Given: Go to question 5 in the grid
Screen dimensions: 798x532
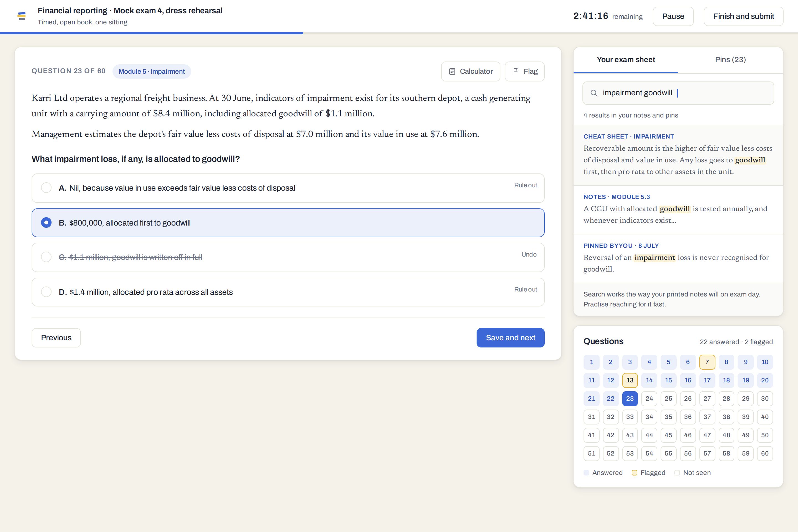Looking at the screenshot, I should [668, 362].
